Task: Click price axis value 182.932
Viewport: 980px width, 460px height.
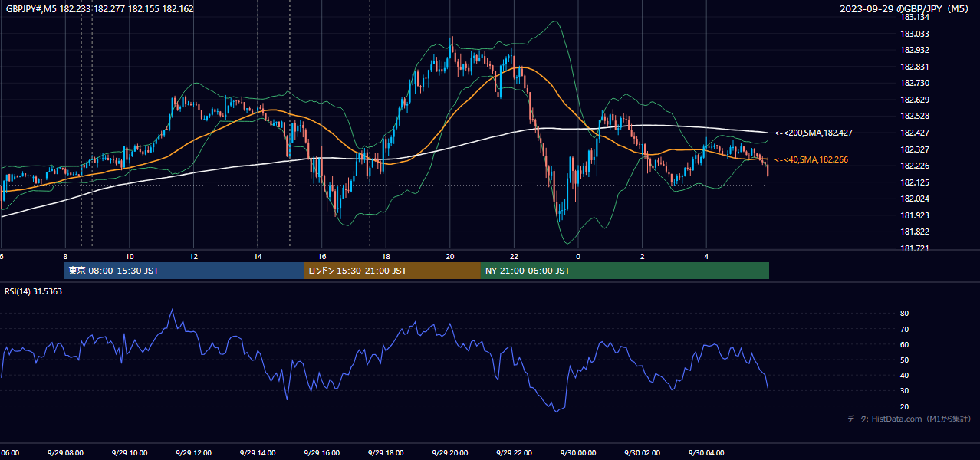Action: (915, 50)
